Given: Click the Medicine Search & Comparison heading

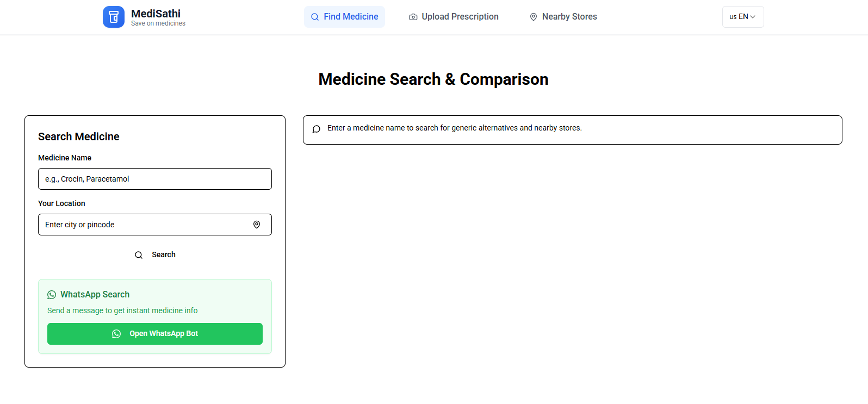Looking at the screenshot, I should click(x=433, y=79).
